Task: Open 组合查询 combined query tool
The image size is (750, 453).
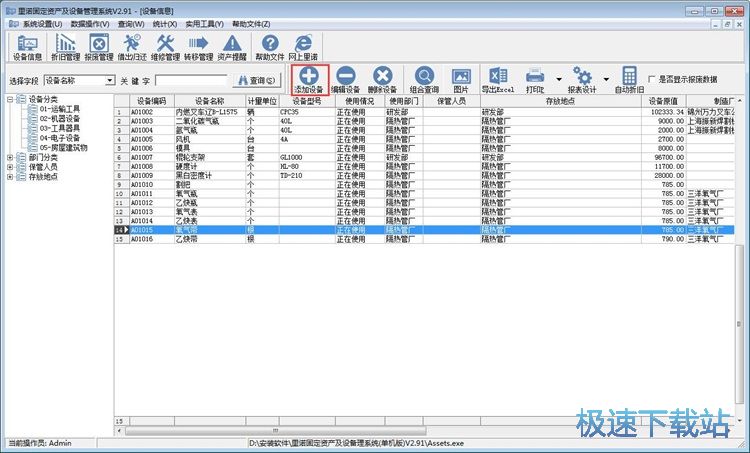Action: [x=424, y=76]
